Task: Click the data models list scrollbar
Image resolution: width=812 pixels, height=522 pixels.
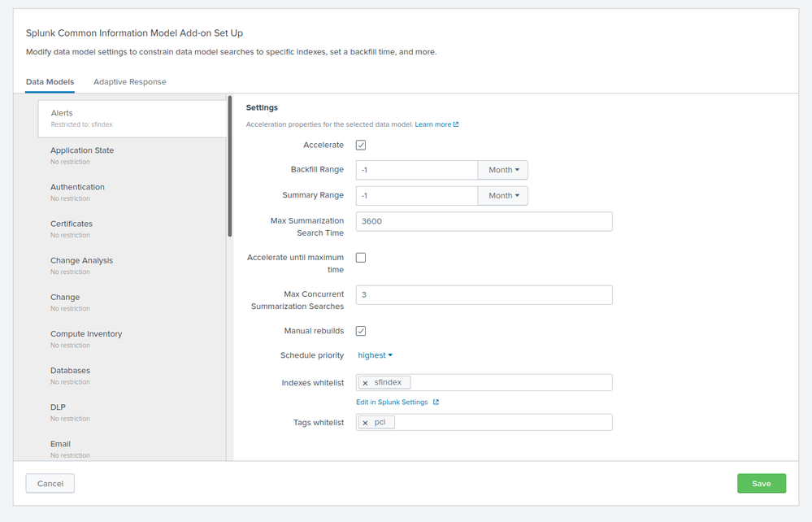Action: [x=230, y=166]
